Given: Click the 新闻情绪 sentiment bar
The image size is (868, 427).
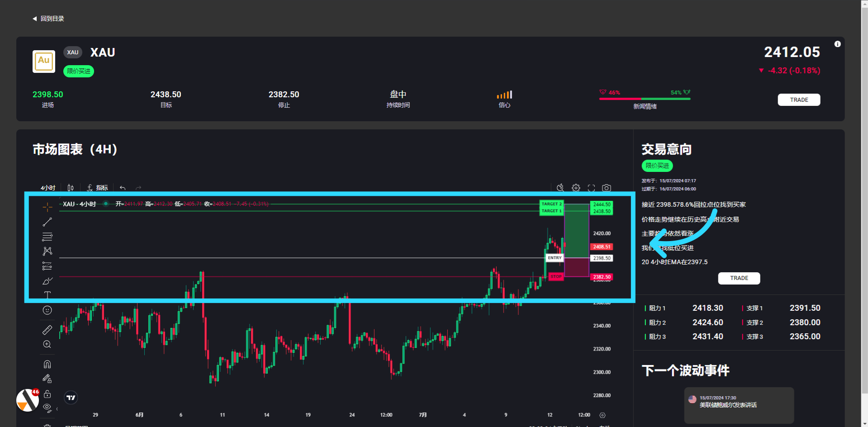Looking at the screenshot, I should click(x=645, y=98).
